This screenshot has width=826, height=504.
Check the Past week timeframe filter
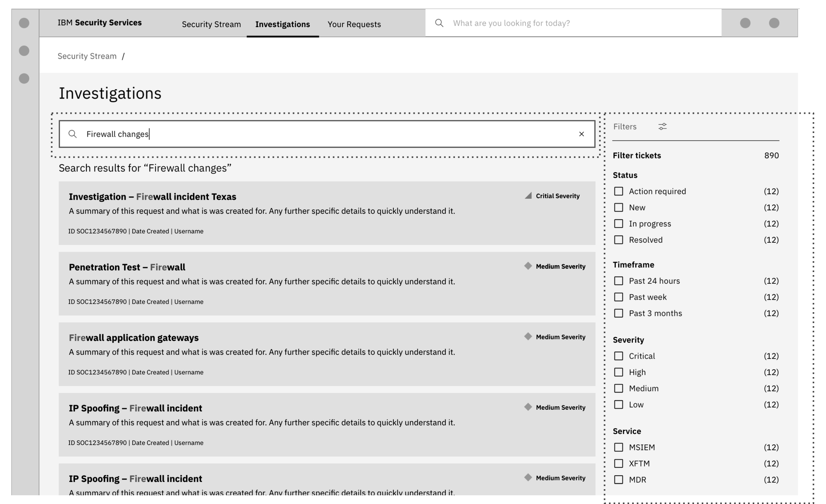(x=618, y=297)
